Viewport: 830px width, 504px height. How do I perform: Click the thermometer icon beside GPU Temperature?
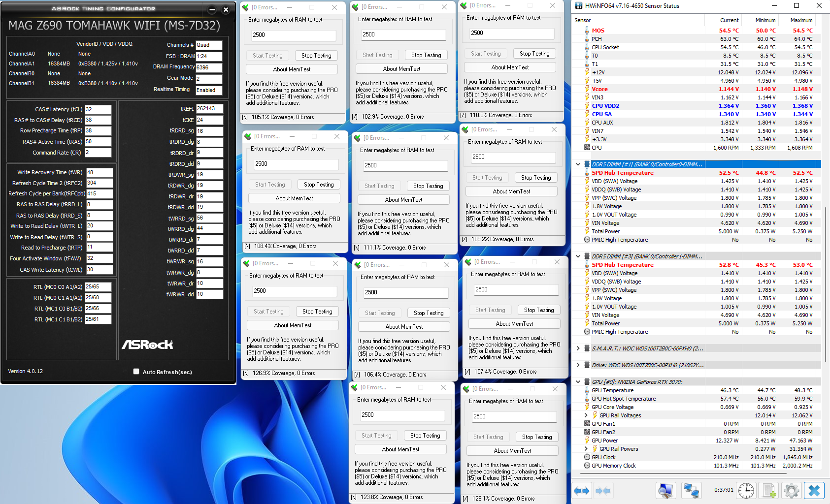(x=587, y=390)
